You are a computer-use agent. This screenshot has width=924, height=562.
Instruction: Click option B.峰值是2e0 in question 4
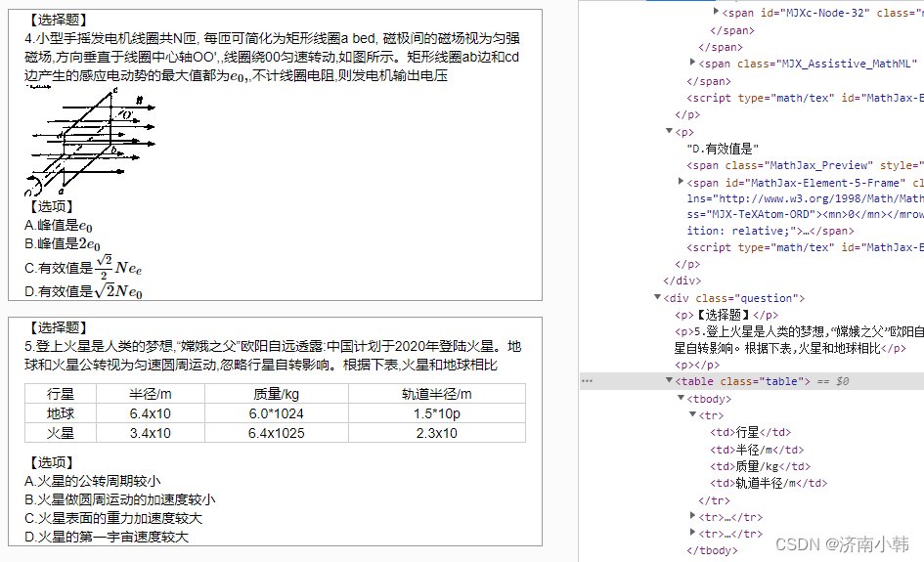62,244
